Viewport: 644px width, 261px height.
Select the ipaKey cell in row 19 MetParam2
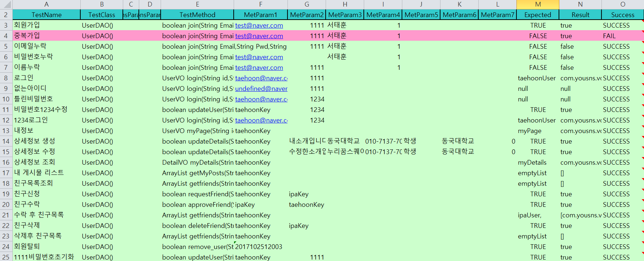click(307, 194)
